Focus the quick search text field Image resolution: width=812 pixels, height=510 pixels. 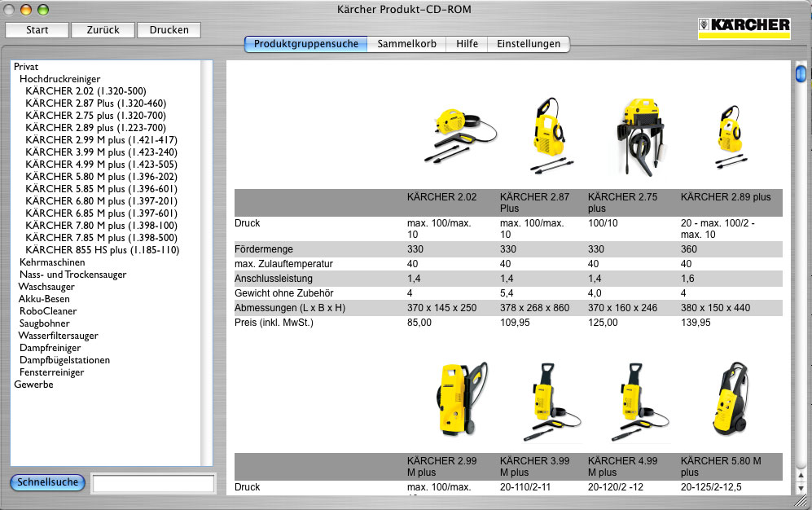(x=153, y=484)
